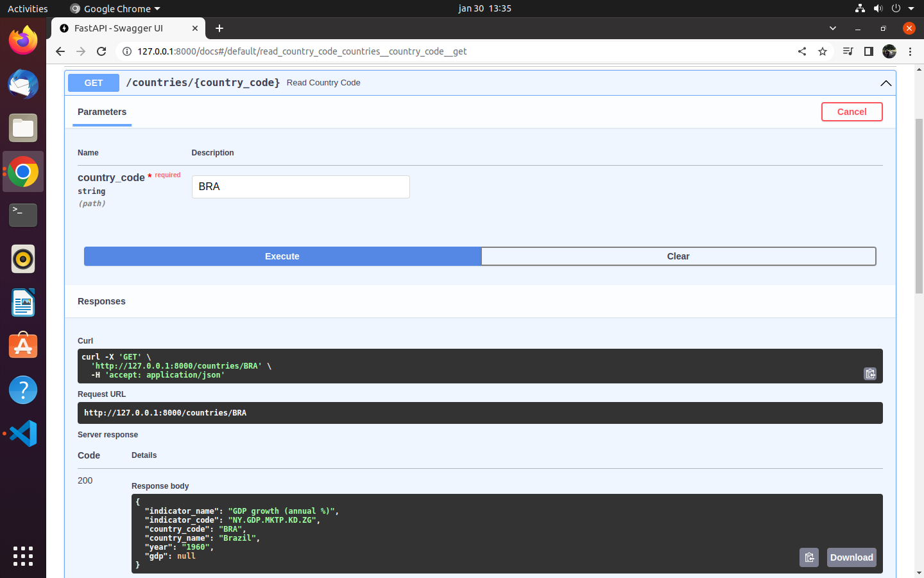Image resolution: width=924 pixels, height=578 pixels.
Task: Open Ubuntu Software from the dock
Action: pos(23,346)
